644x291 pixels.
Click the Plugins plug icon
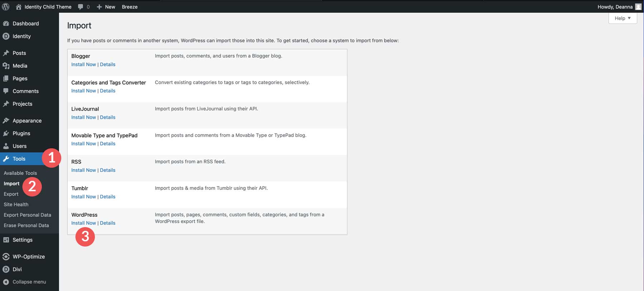point(6,133)
